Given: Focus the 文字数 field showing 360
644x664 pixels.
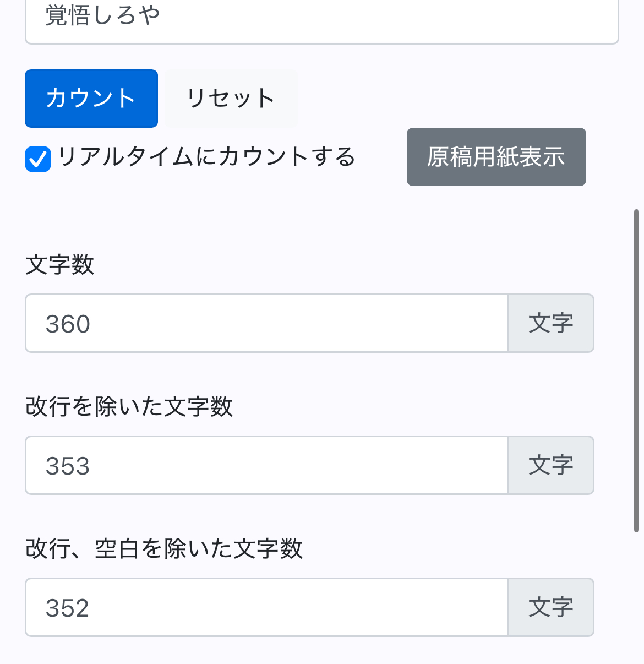Looking at the screenshot, I should pos(266,324).
